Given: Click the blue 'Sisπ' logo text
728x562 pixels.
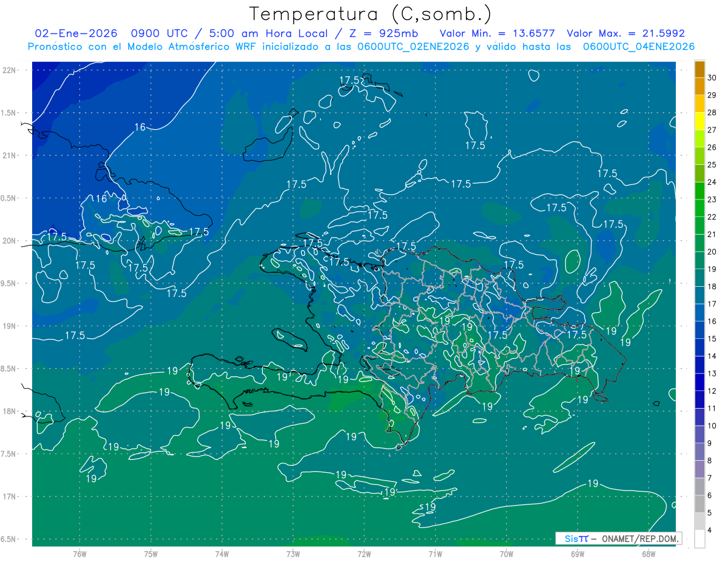Looking at the screenshot, I should click(576, 538).
